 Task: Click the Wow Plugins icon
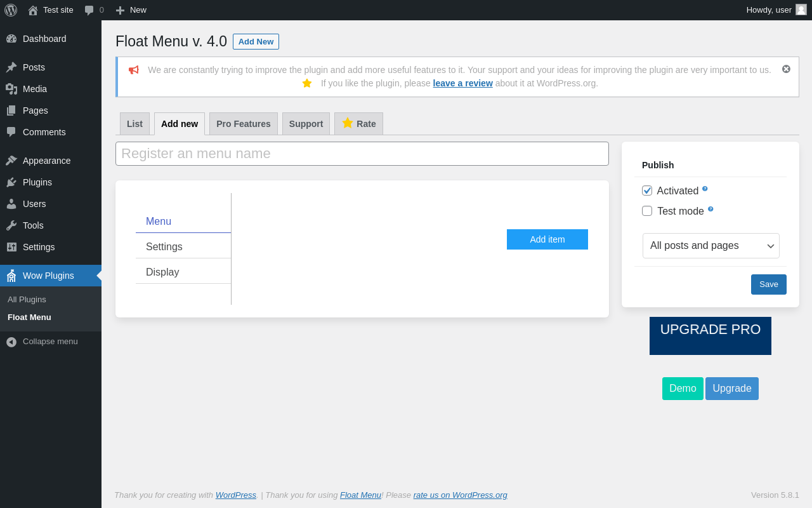click(11, 276)
